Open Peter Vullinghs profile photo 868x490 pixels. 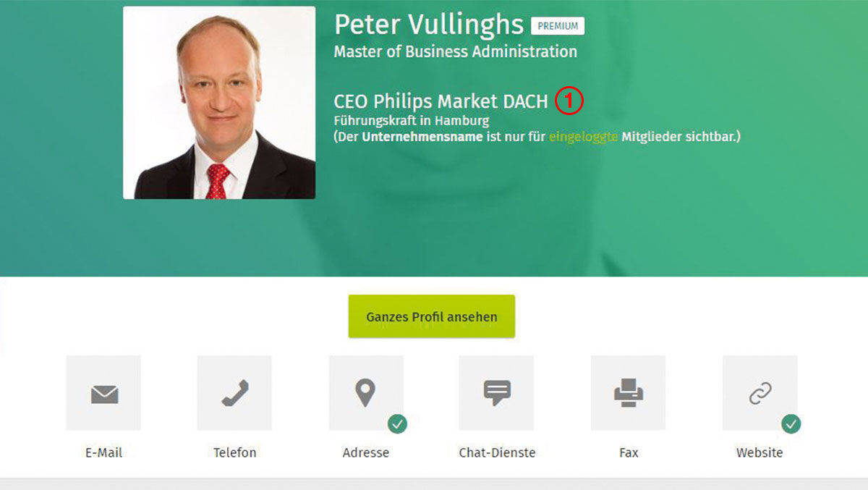point(219,103)
